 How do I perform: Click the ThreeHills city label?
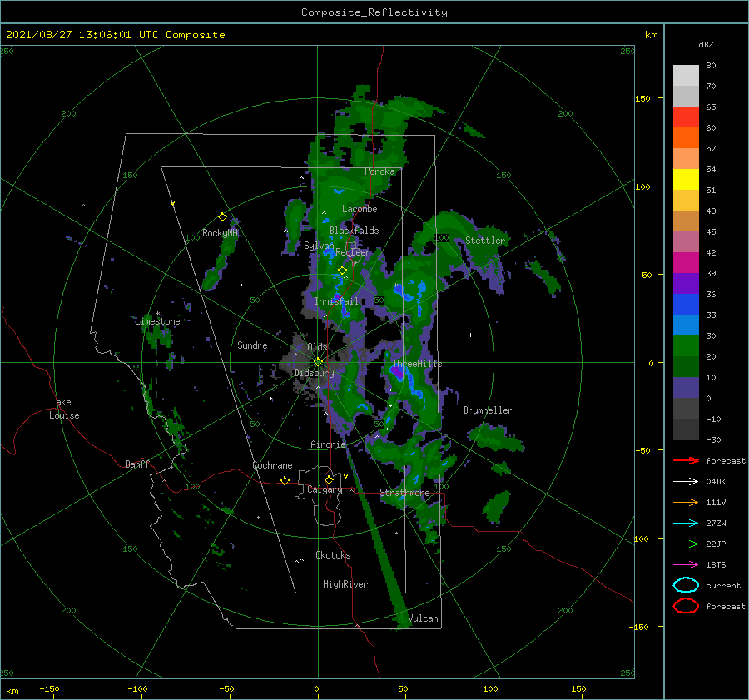pos(417,364)
